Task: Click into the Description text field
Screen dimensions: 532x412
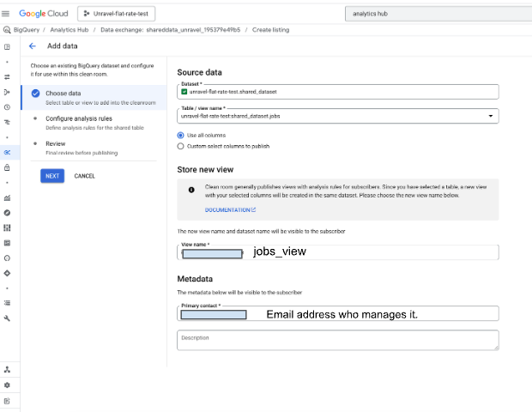Action: [338, 340]
